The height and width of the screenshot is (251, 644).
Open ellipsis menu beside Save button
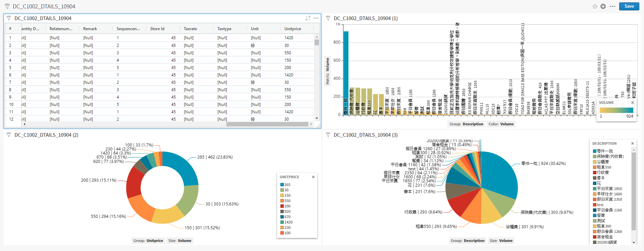(x=612, y=6)
